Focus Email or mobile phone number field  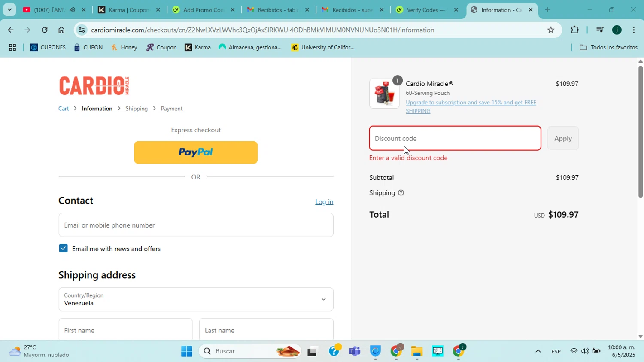tap(196, 225)
